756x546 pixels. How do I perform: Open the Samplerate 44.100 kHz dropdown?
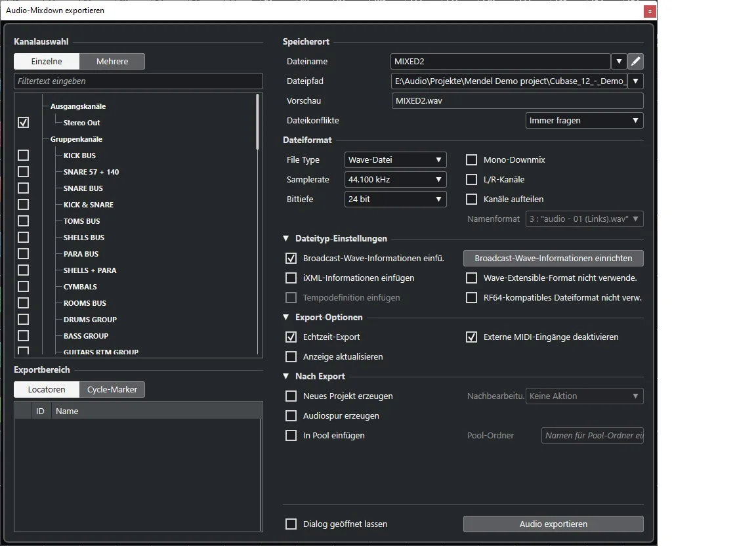tap(395, 179)
